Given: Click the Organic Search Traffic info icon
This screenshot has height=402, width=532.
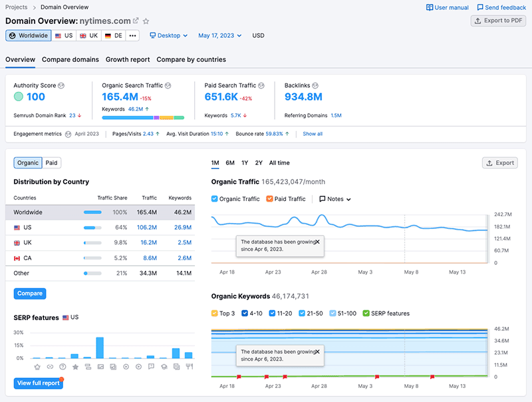Looking at the screenshot, I should (168, 86).
